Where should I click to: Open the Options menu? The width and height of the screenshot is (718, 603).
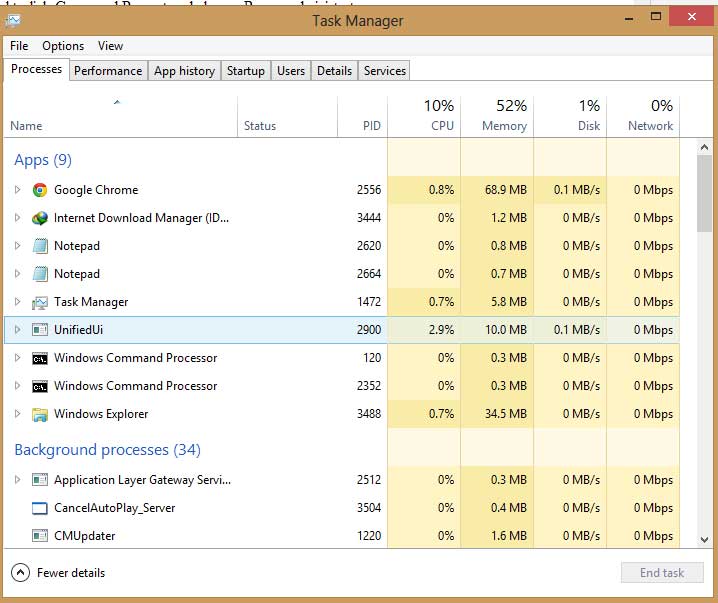63,46
